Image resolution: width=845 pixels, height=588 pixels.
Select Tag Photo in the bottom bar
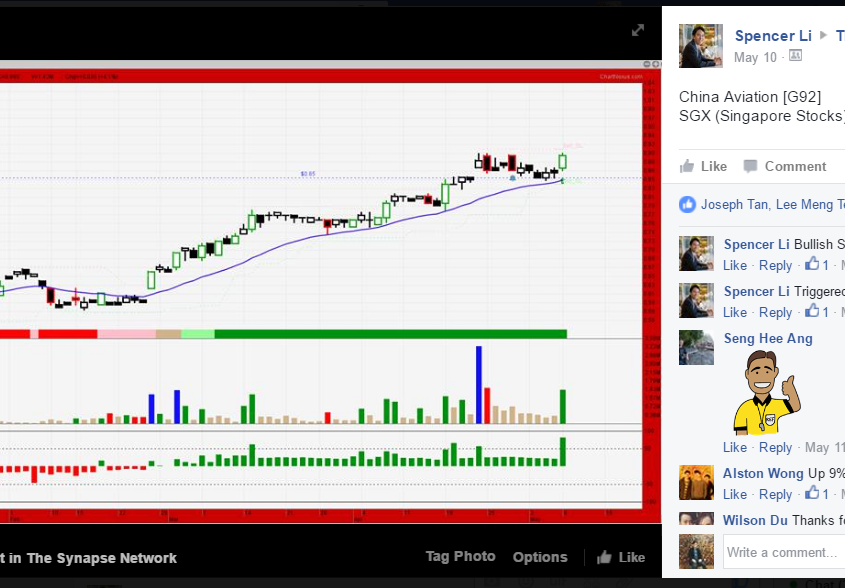pyautogui.click(x=460, y=557)
